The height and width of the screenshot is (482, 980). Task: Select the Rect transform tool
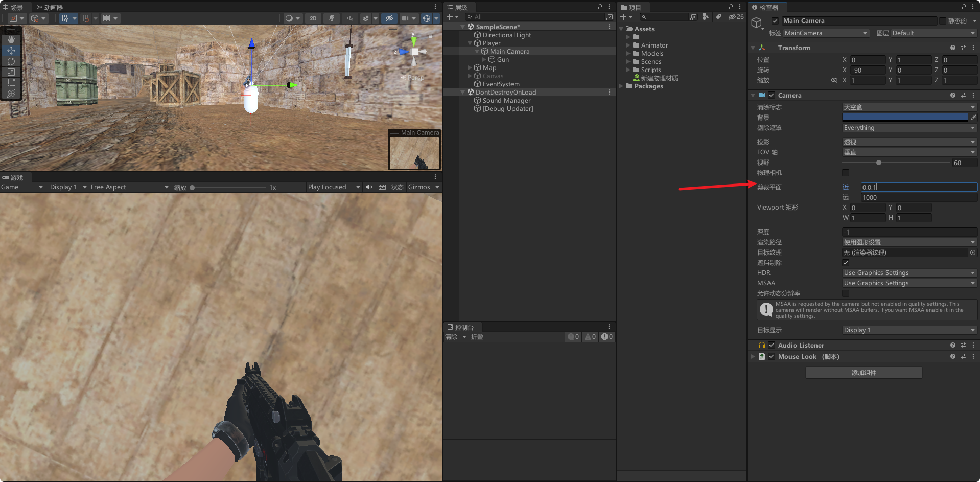(11, 83)
